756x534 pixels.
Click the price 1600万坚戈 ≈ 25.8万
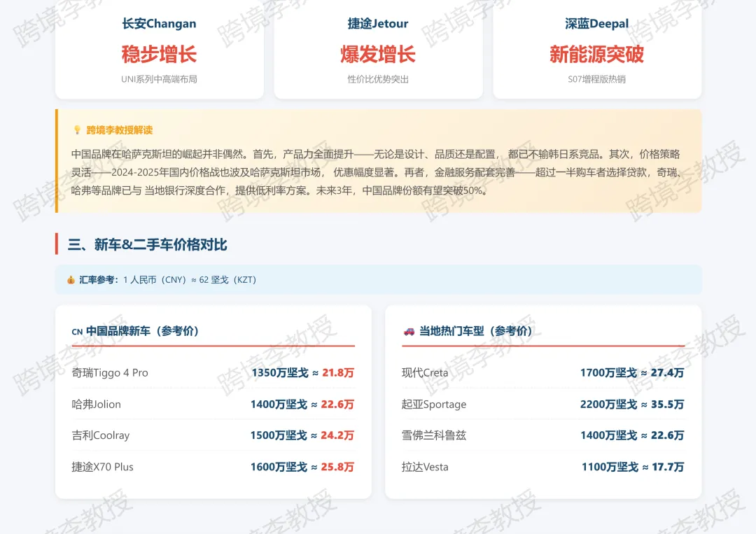[302, 467]
